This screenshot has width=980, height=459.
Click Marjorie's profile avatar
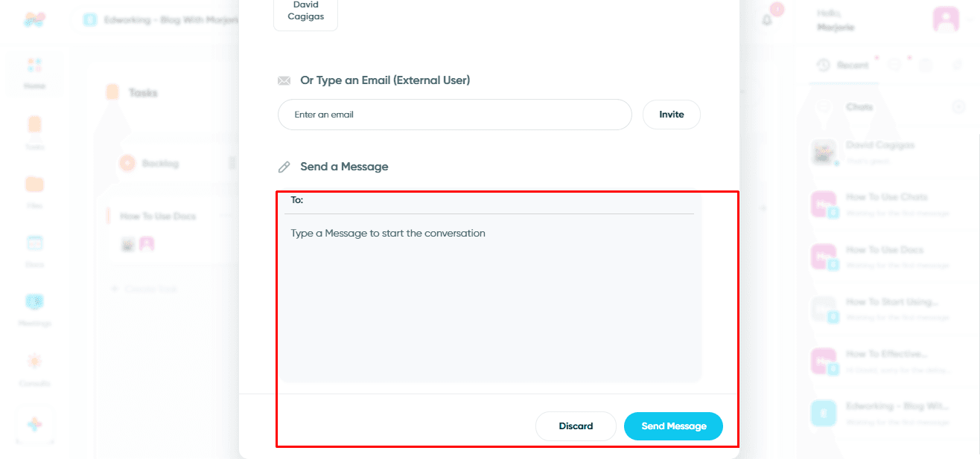(946, 19)
